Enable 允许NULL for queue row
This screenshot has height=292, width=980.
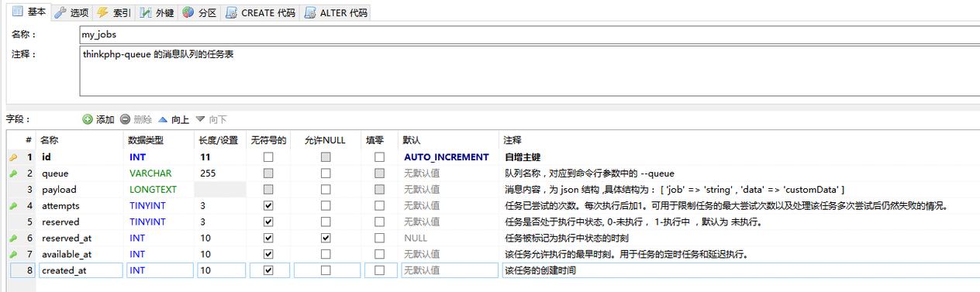coord(326,173)
